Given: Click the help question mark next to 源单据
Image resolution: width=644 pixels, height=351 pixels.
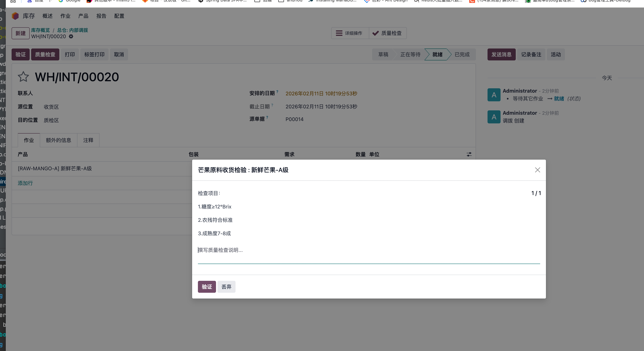Looking at the screenshot, I should (x=267, y=117).
